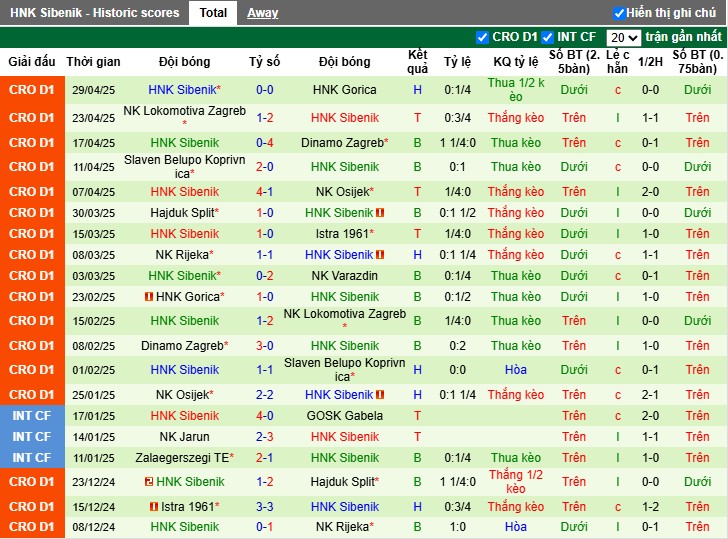The image size is (728, 539).
Task: Select the Tỷ số column header
Action: pos(265,62)
